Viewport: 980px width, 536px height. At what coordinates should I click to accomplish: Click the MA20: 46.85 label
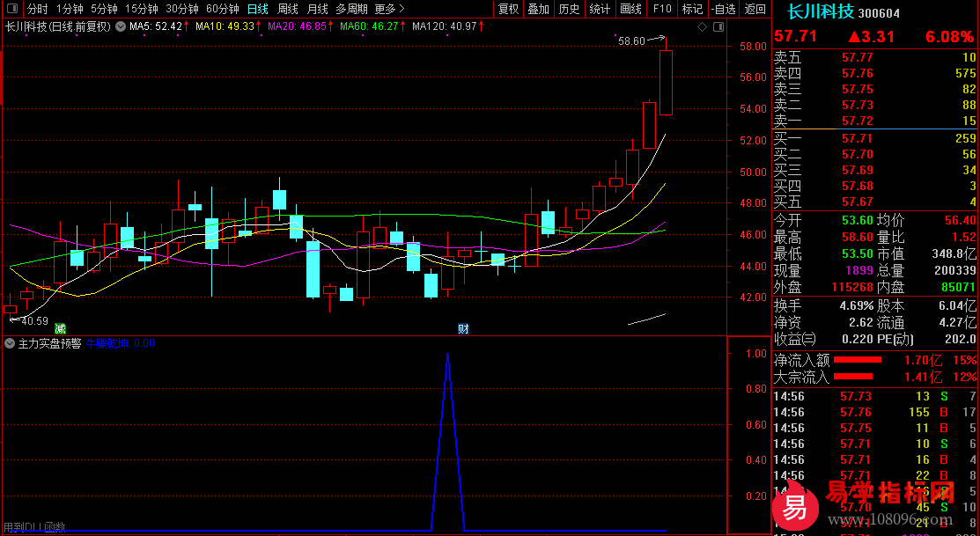click(297, 27)
